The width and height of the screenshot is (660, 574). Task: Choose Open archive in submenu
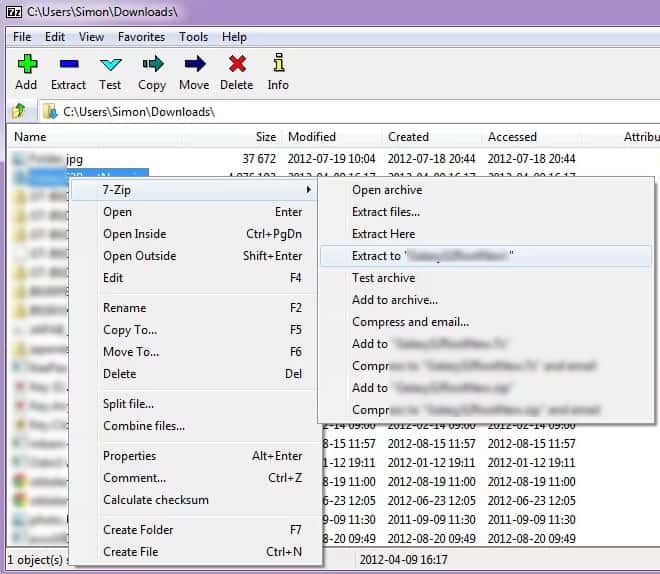pos(486,190)
